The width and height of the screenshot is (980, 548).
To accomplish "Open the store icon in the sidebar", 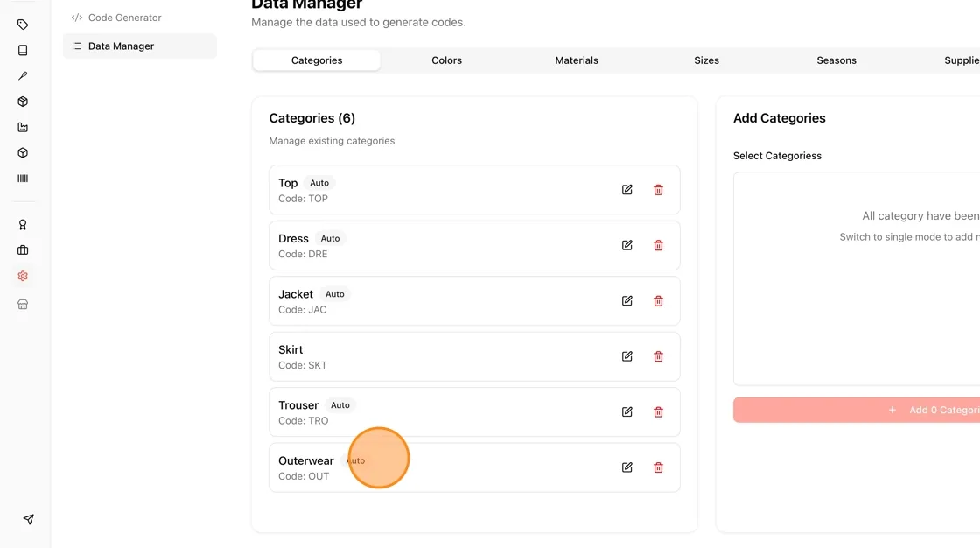I will click(x=23, y=304).
